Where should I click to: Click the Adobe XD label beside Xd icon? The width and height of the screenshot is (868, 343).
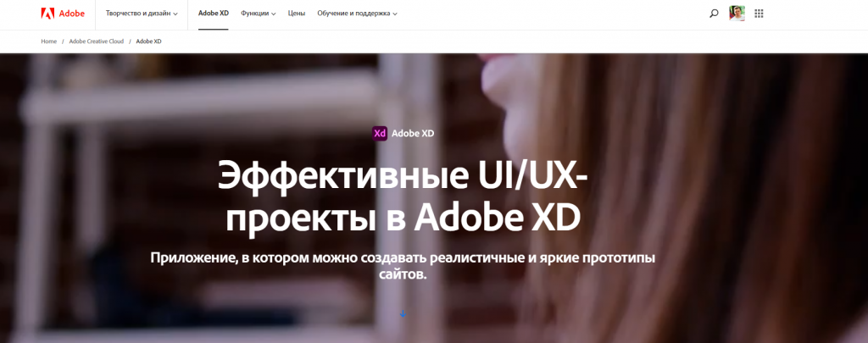tap(413, 133)
